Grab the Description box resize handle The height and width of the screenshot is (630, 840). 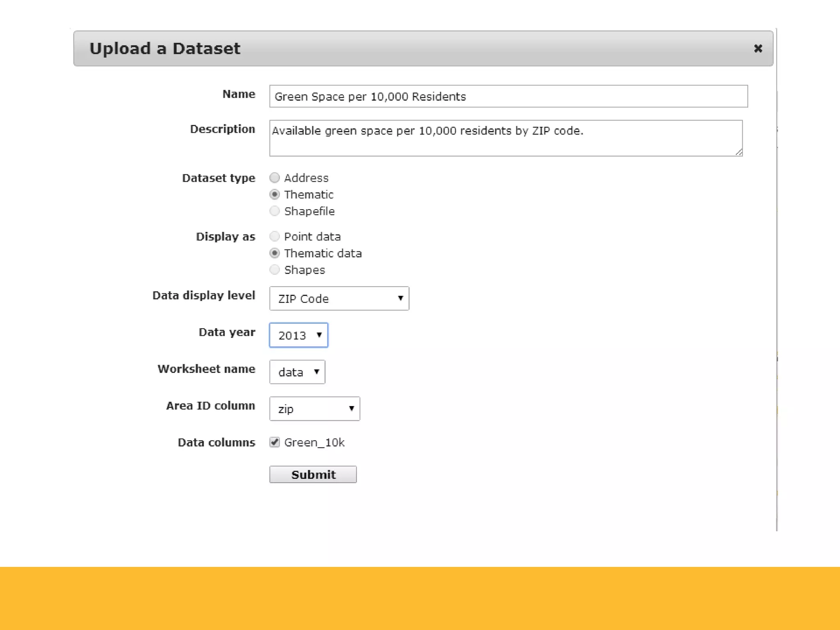(x=739, y=152)
